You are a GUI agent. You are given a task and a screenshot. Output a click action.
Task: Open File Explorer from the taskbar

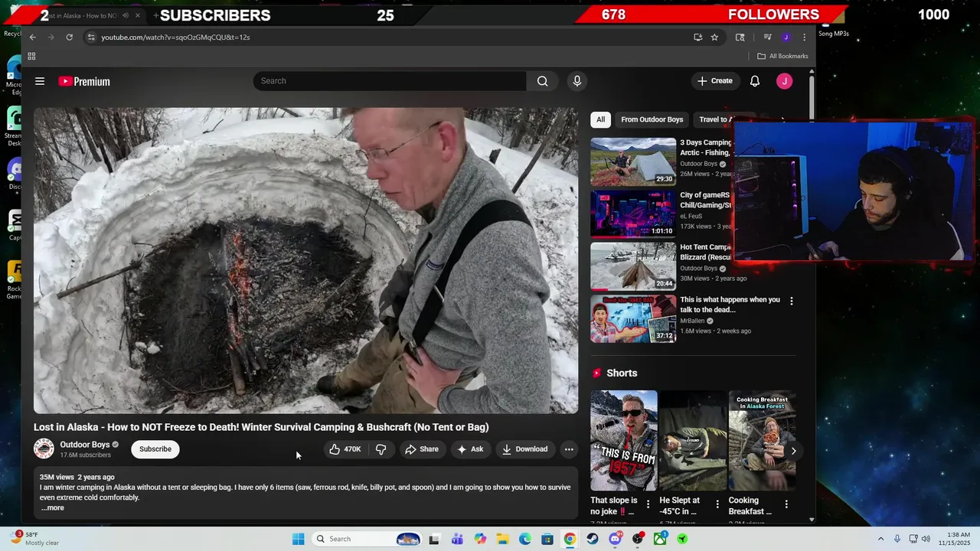tap(502, 539)
